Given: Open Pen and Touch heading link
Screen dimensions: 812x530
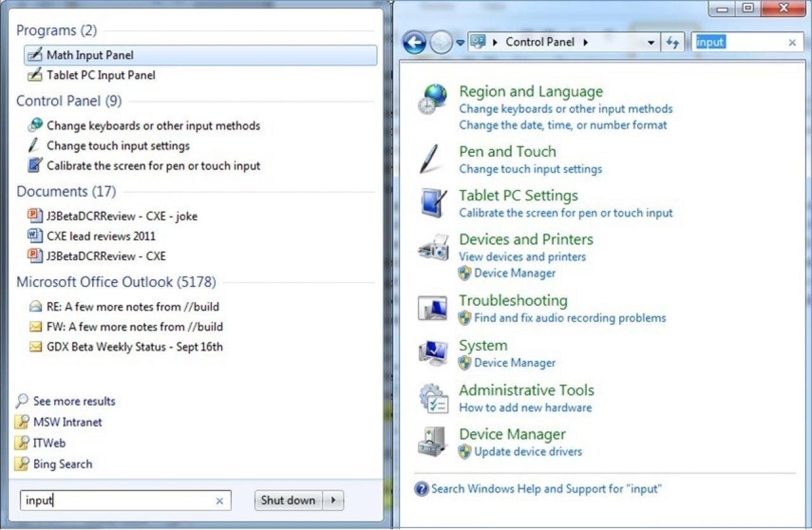Looking at the screenshot, I should [507, 151].
